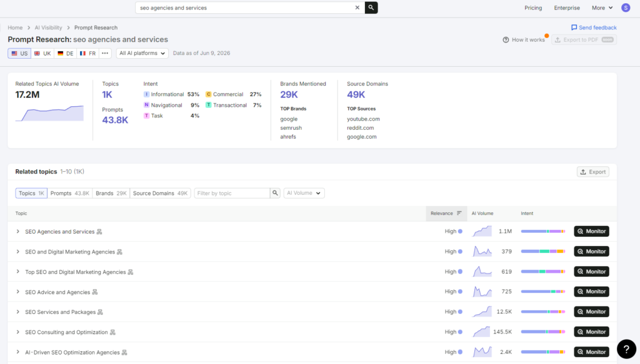This screenshot has height=364, width=640.
Task: Click intent color bar for SEO and Digital Marketing Agencies
Action: (x=543, y=252)
